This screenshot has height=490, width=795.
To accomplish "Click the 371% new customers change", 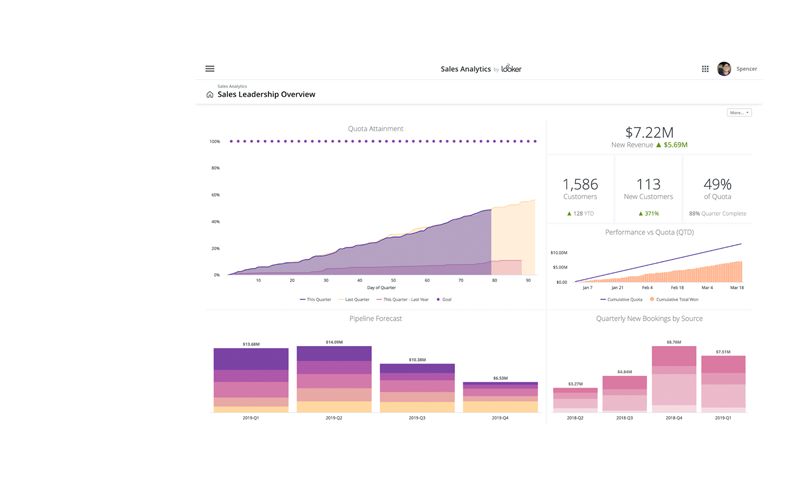I will 648,214.
